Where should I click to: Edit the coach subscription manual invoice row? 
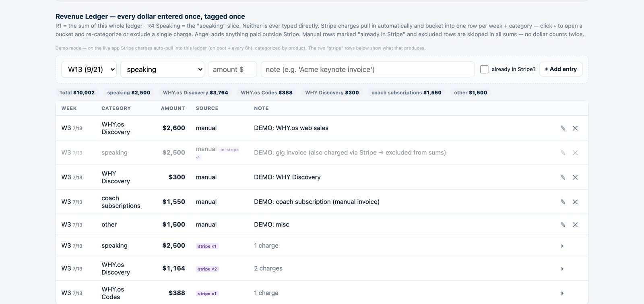pyautogui.click(x=563, y=202)
